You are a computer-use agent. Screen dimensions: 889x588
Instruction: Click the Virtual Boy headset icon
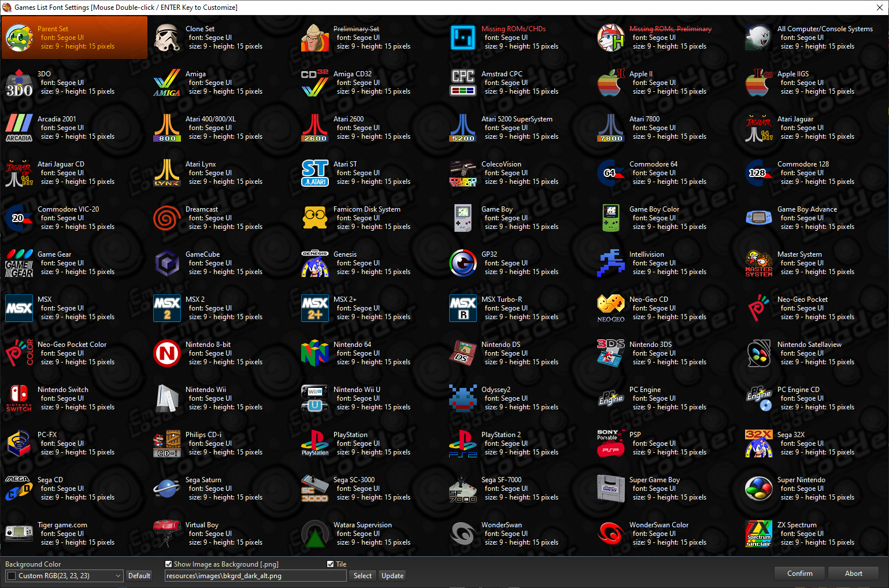pyautogui.click(x=167, y=534)
